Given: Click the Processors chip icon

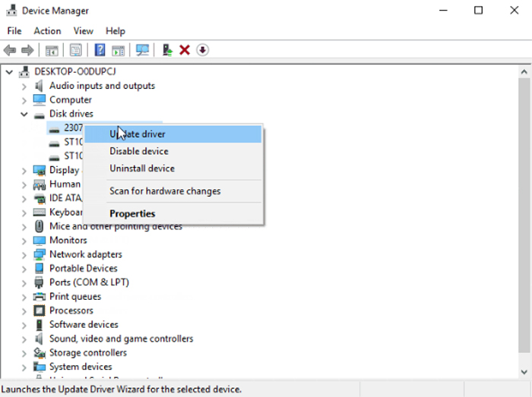Looking at the screenshot, I should point(40,310).
